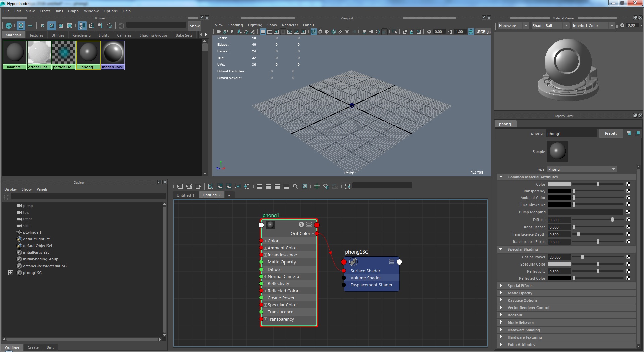Toggle wireframe shading in the viewport toolbar

pos(314,32)
